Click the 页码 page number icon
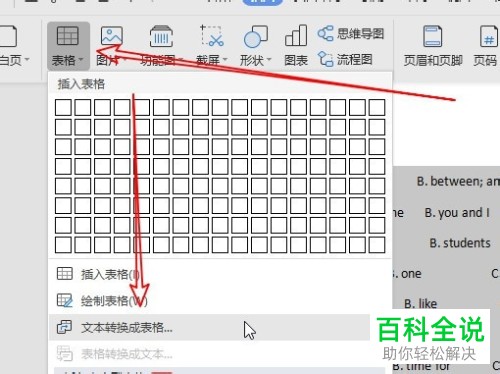500x374 pixels. pyautogui.click(x=489, y=36)
